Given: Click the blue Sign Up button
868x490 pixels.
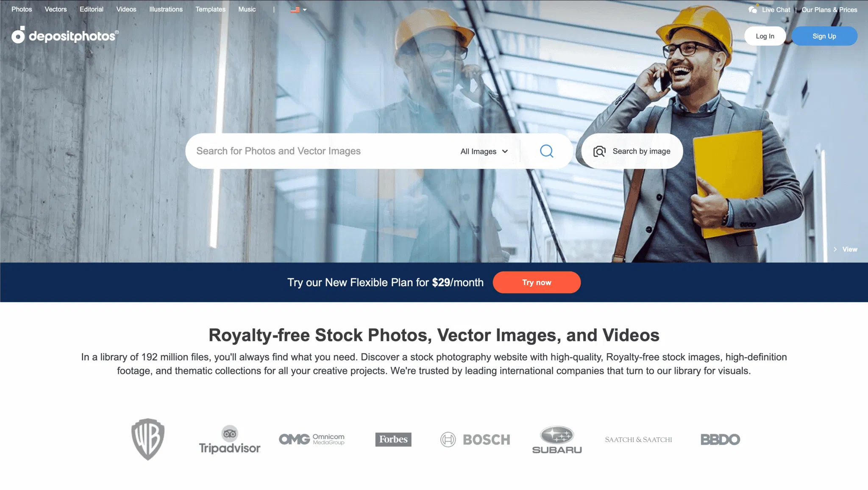Looking at the screenshot, I should 824,36.
